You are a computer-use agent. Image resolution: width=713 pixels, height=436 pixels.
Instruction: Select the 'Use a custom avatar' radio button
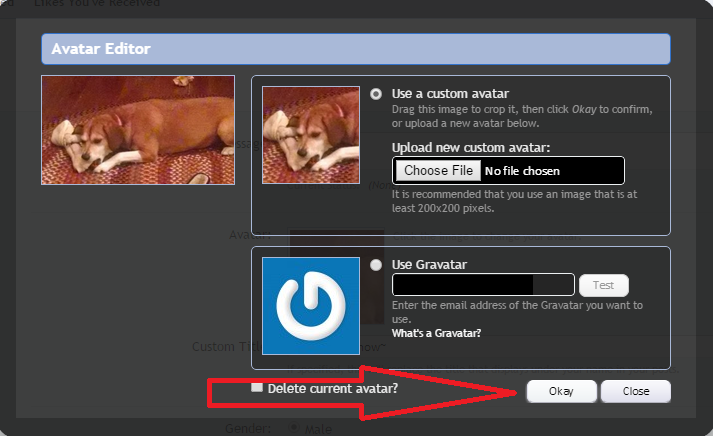[x=376, y=94]
